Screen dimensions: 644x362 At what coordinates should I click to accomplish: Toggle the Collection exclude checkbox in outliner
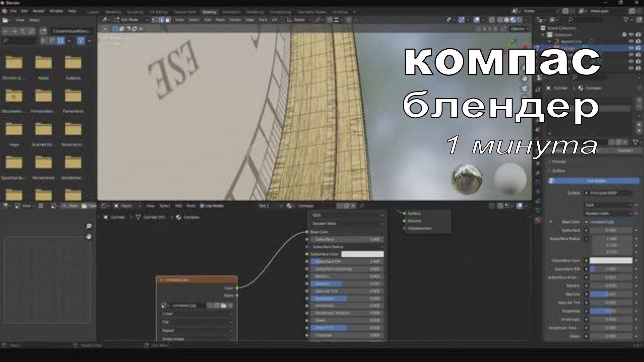pos(624,35)
